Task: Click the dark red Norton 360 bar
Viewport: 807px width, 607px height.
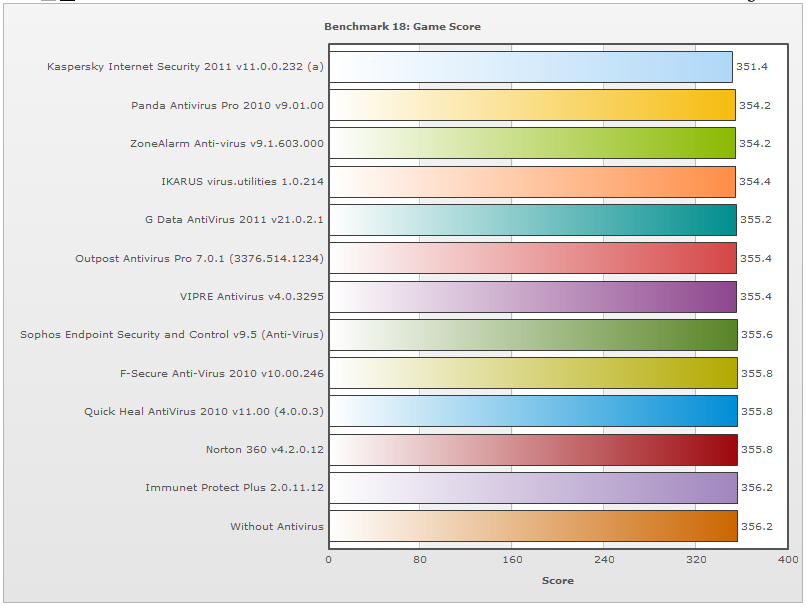Action: pos(533,450)
